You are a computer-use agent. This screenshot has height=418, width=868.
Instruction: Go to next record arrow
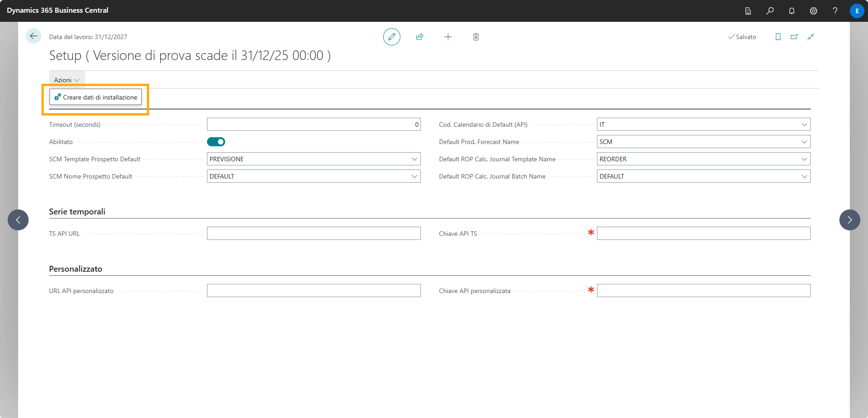pyautogui.click(x=849, y=220)
